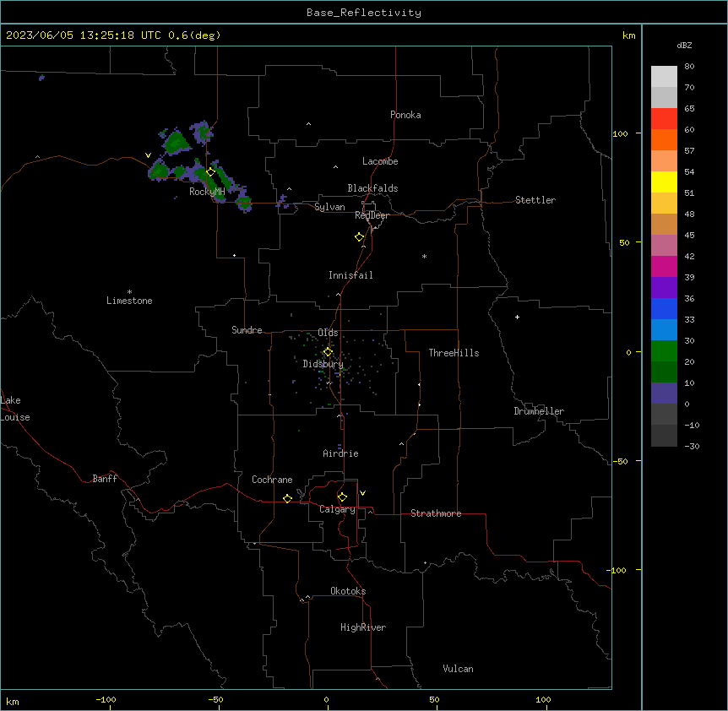Click the Ponoka city label
The image size is (728, 711).
405,115
